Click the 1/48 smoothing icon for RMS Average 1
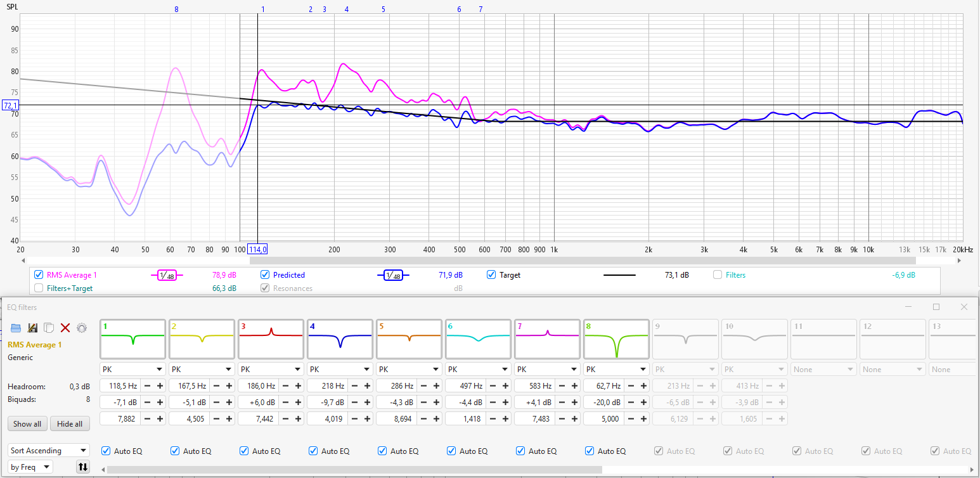Viewport: 980px width, 478px height. [166, 275]
